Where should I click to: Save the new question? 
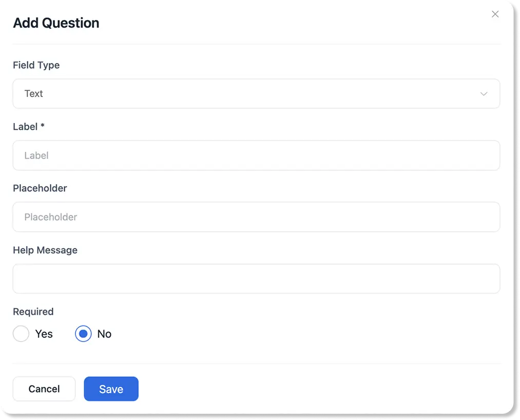coord(111,389)
